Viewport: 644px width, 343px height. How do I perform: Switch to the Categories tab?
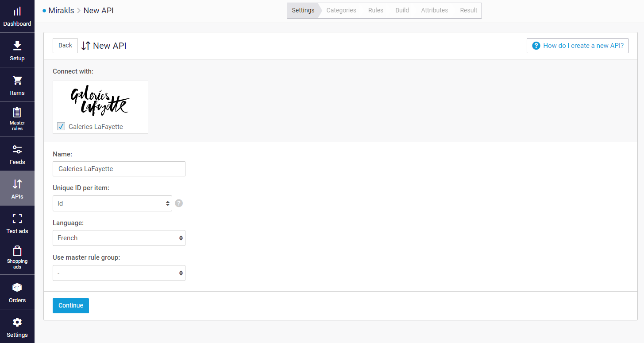[341, 10]
